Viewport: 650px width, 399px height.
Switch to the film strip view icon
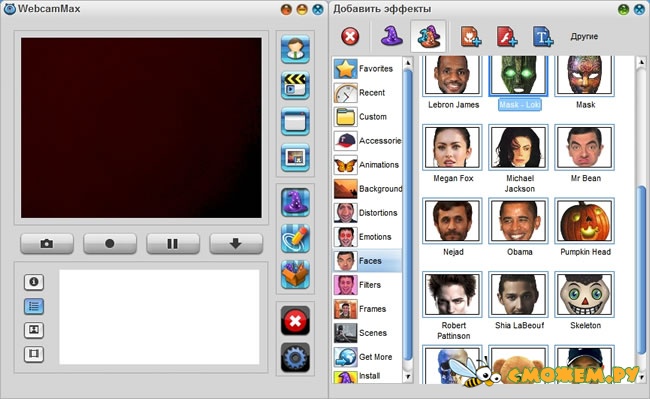point(34,354)
